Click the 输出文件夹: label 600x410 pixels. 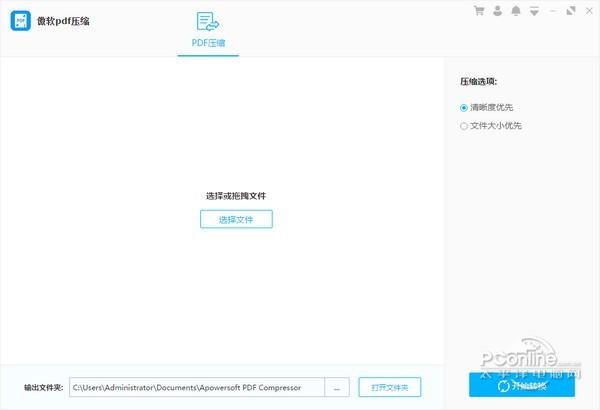pyautogui.click(x=44, y=387)
